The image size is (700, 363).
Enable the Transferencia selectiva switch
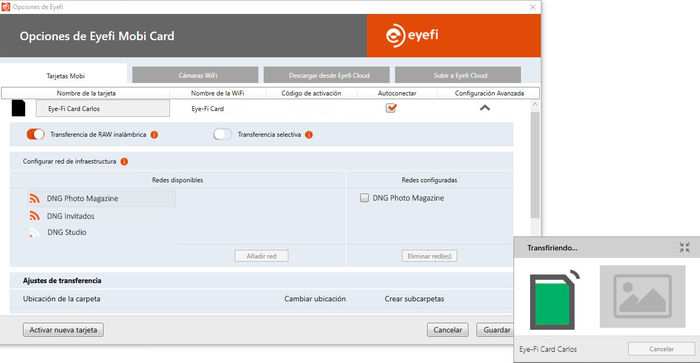click(x=222, y=134)
